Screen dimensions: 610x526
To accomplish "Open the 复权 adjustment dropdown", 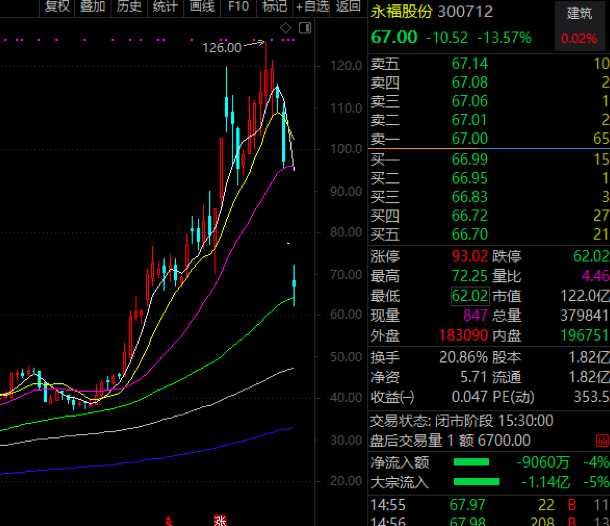I will [57, 7].
